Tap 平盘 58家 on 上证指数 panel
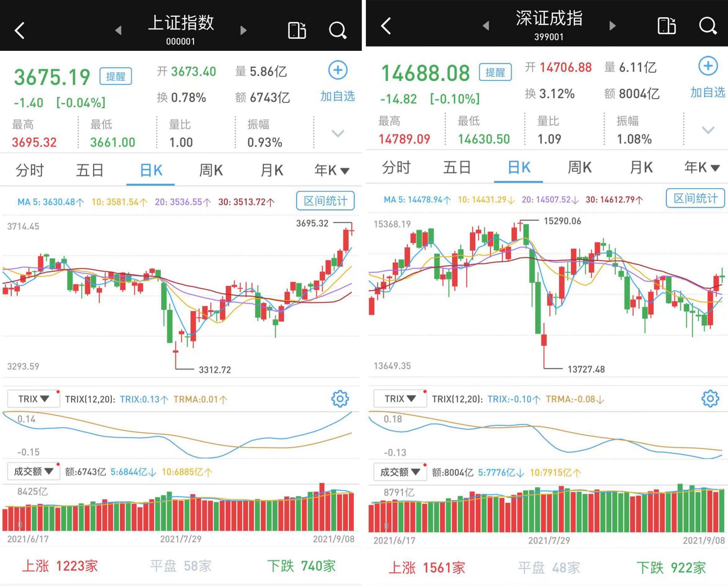 (181, 566)
